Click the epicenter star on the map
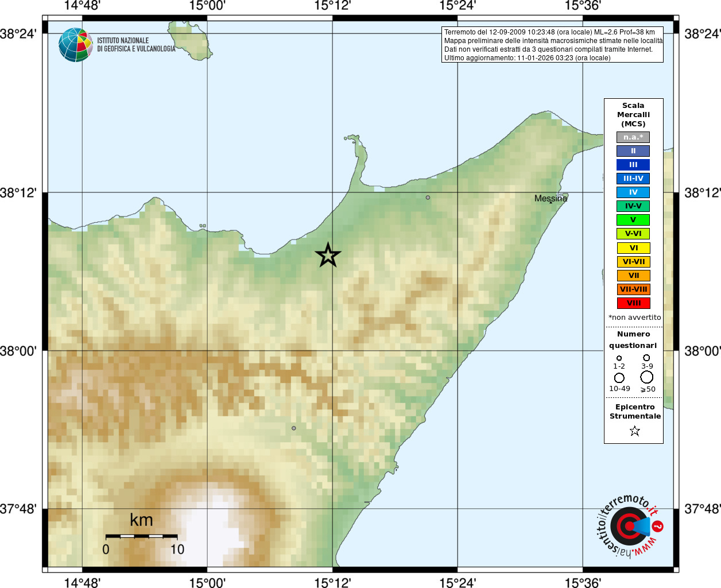The height and width of the screenshot is (588, 721). pos(328,255)
